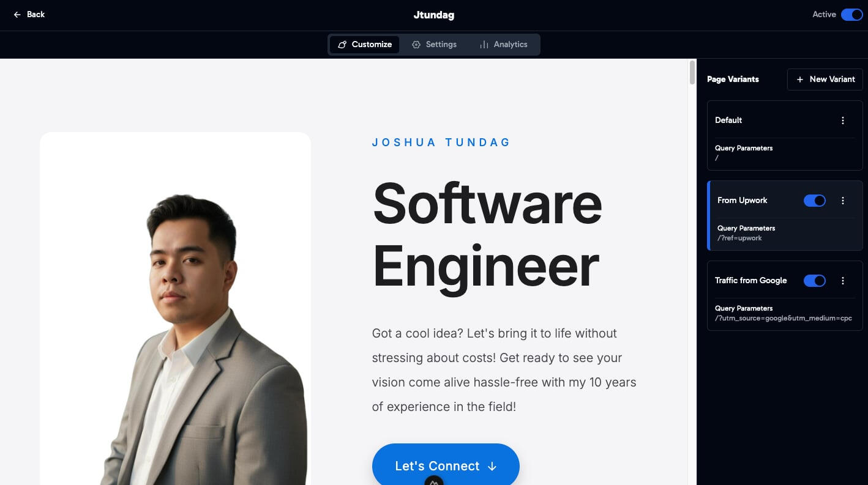This screenshot has width=868, height=485.
Task: Open options menu for Default variant
Action: (843, 120)
